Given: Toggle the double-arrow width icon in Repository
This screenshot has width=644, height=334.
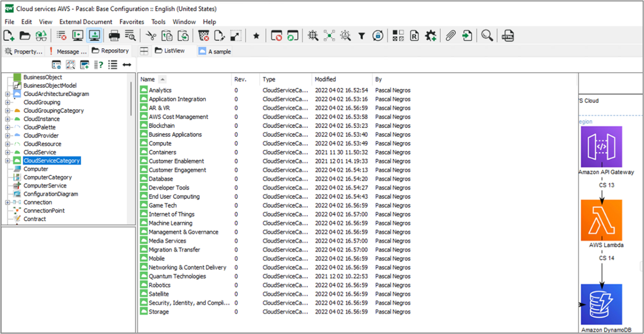Looking at the screenshot, I should point(127,65).
